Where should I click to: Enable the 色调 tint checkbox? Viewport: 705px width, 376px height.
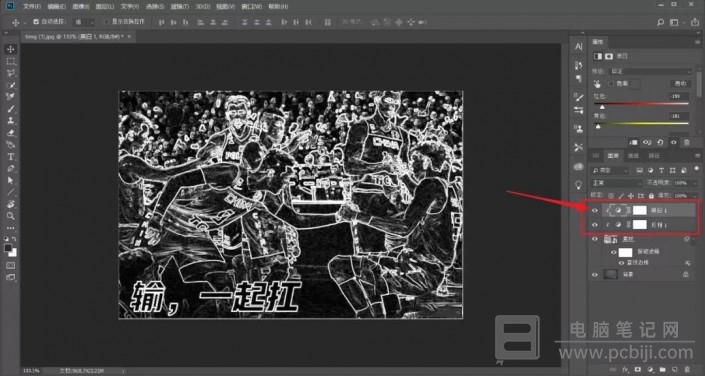coord(611,84)
